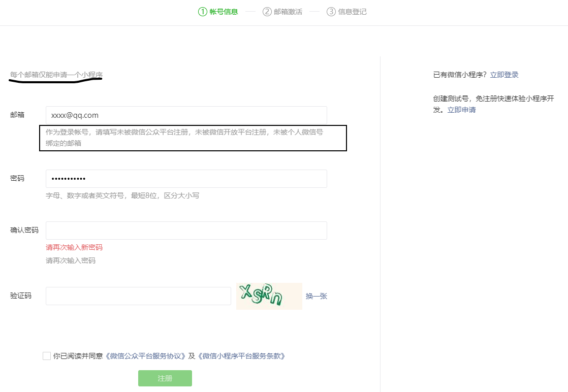
Task: Click the XSRn captcha image
Action: (269, 296)
